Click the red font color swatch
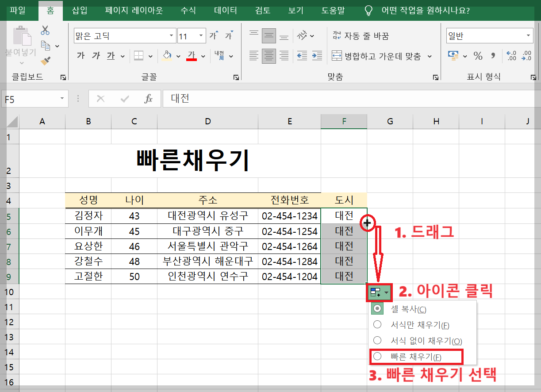The height and width of the screenshot is (392, 541). (x=192, y=59)
